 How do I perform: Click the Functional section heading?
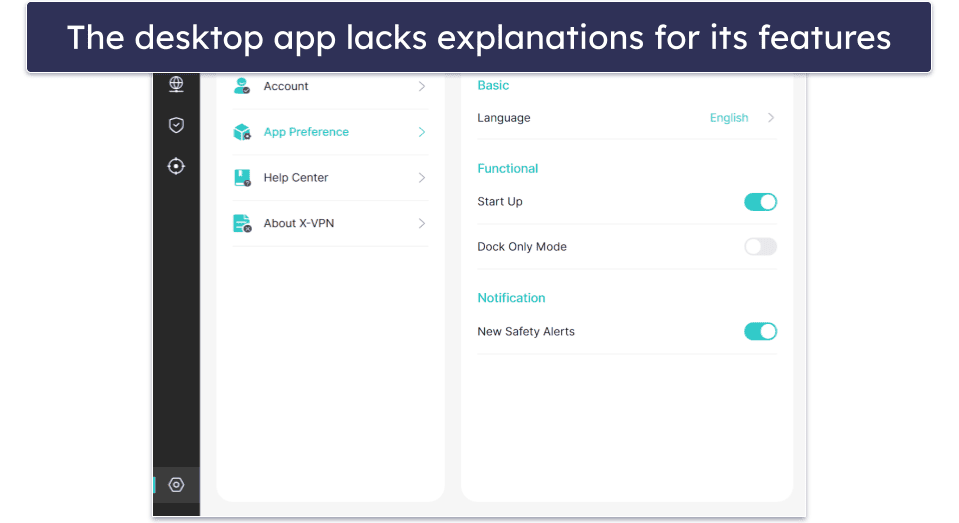click(x=508, y=168)
